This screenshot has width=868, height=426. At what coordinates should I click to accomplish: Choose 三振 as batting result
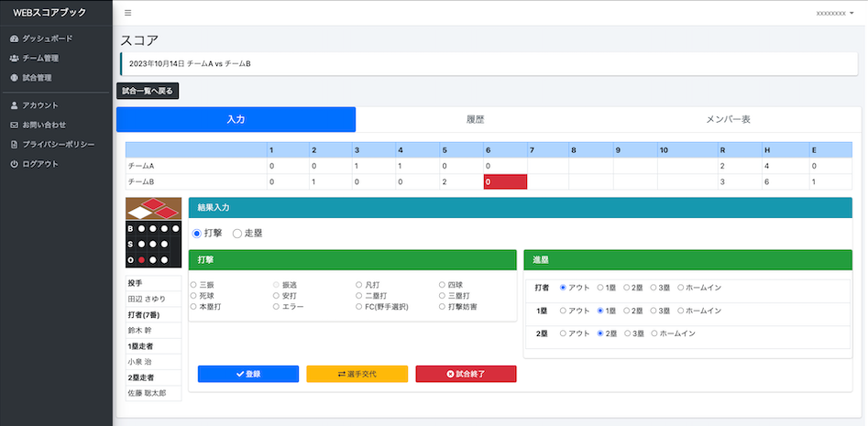click(193, 286)
